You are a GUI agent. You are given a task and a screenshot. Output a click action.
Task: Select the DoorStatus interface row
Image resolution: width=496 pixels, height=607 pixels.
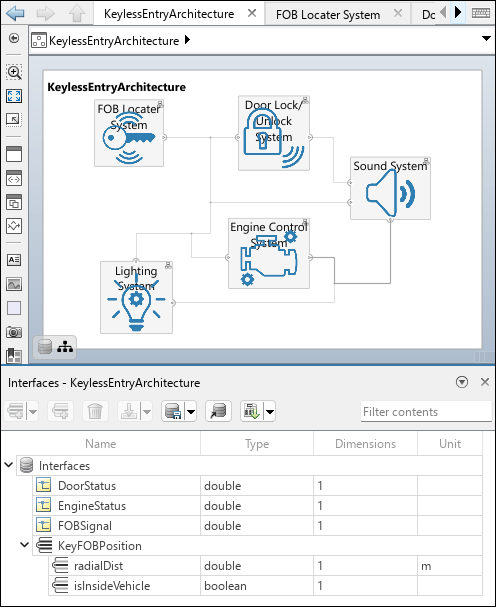[257, 486]
